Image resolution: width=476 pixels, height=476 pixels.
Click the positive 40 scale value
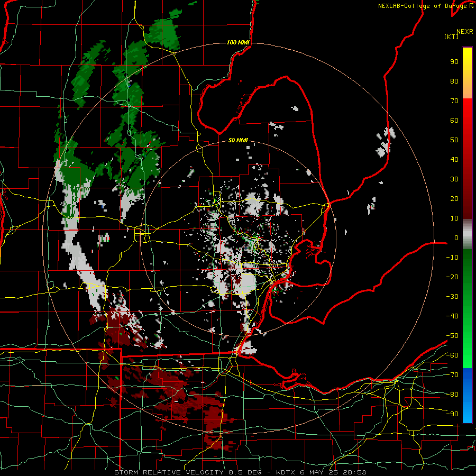tap(454, 160)
